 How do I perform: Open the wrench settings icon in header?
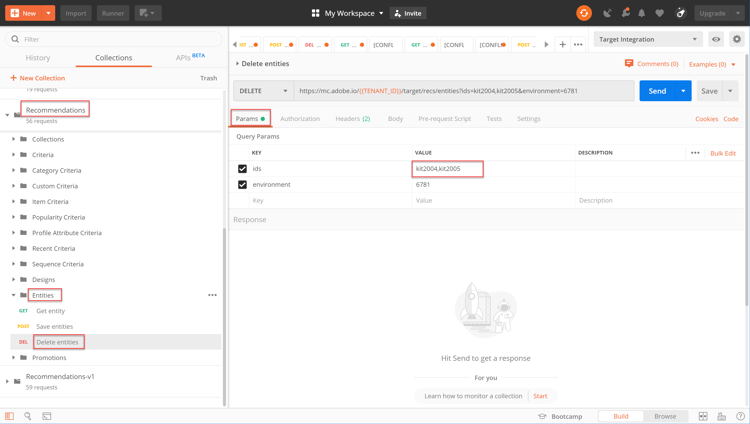pos(625,13)
